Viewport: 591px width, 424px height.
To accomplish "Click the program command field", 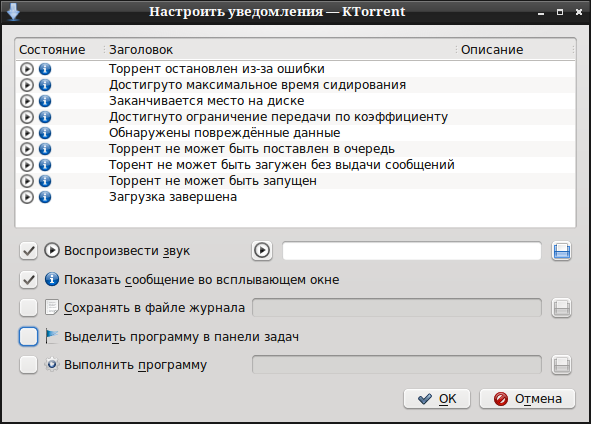I will [397, 365].
